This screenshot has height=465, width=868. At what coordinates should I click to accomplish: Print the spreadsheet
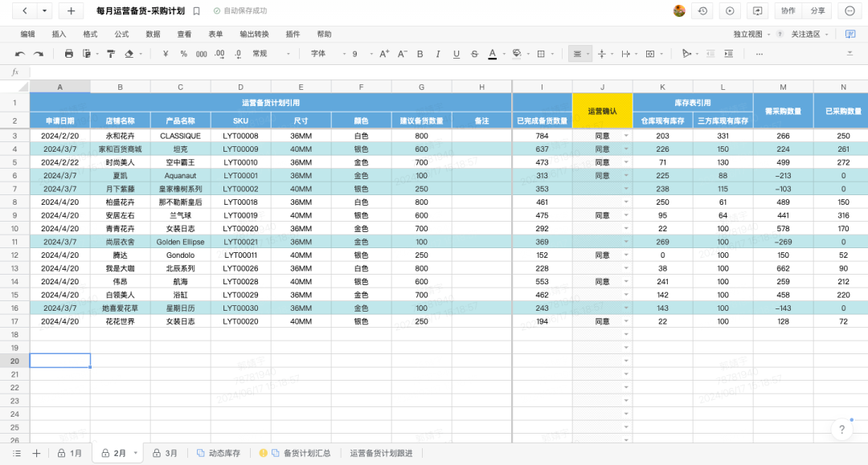pyautogui.click(x=68, y=54)
